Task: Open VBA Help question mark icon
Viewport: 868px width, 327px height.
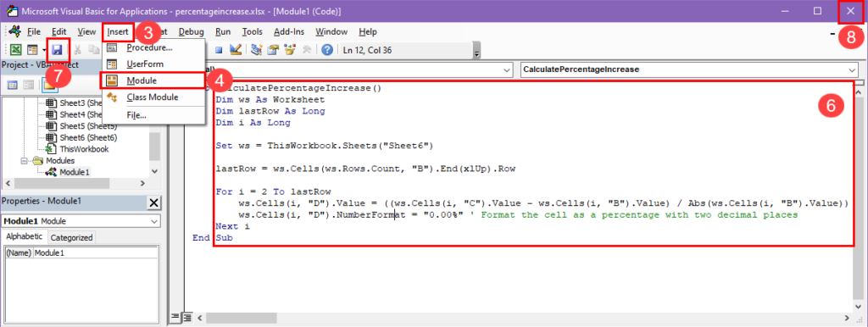Action: tap(326, 50)
